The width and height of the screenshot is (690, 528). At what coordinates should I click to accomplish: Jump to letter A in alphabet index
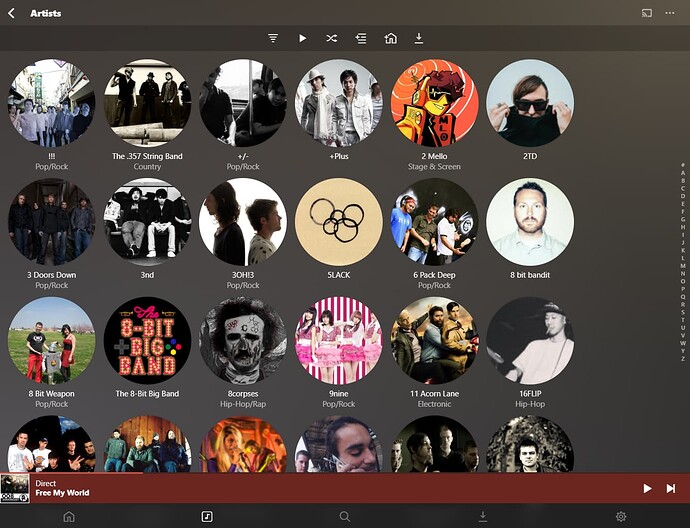coord(683,173)
